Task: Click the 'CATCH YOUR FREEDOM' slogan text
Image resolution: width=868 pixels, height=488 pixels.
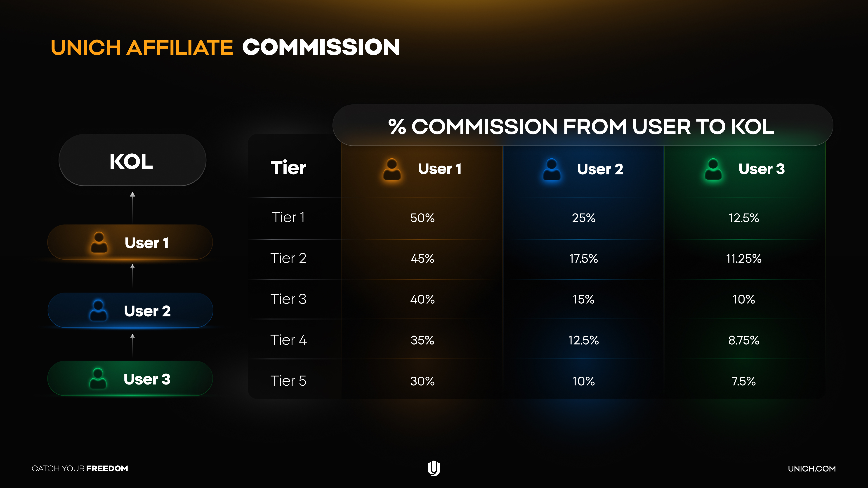Action: click(80, 469)
